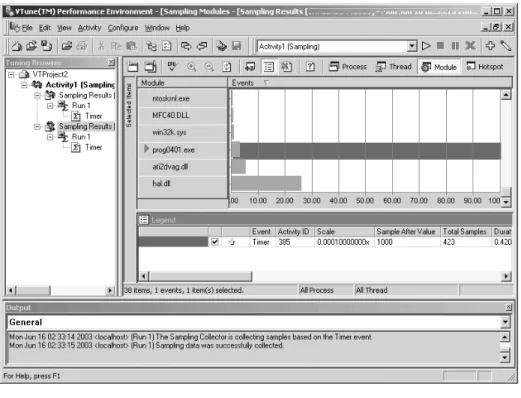The width and height of the screenshot is (521, 398).
Task: Run the activity with the play button
Action: (426, 46)
